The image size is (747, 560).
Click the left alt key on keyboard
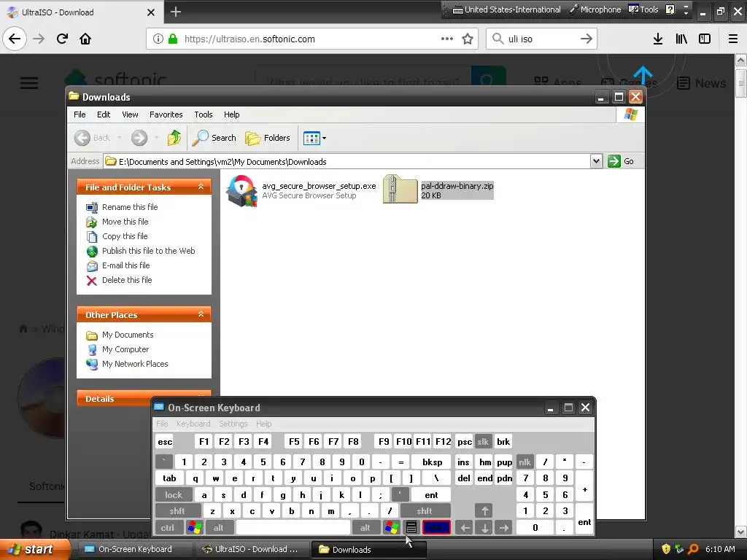(x=218, y=528)
